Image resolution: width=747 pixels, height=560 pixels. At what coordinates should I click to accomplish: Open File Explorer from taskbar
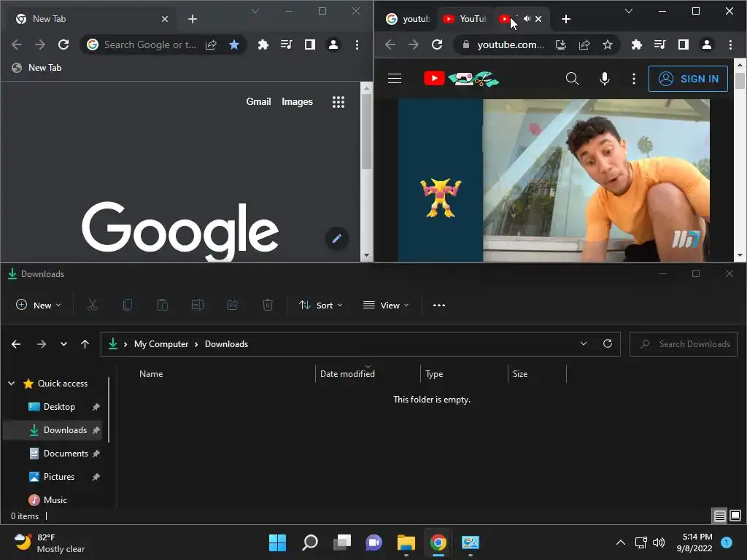406,542
